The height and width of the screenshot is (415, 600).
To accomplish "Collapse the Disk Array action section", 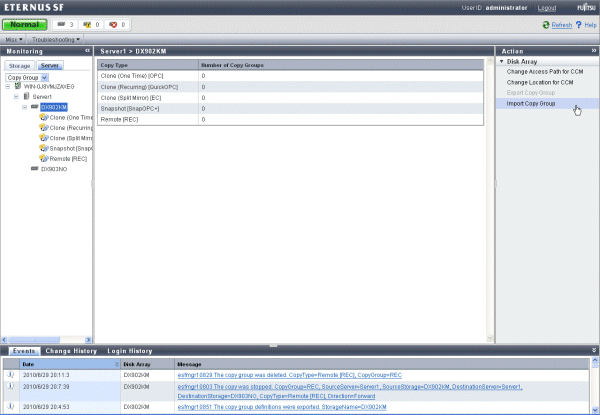I will (501, 61).
